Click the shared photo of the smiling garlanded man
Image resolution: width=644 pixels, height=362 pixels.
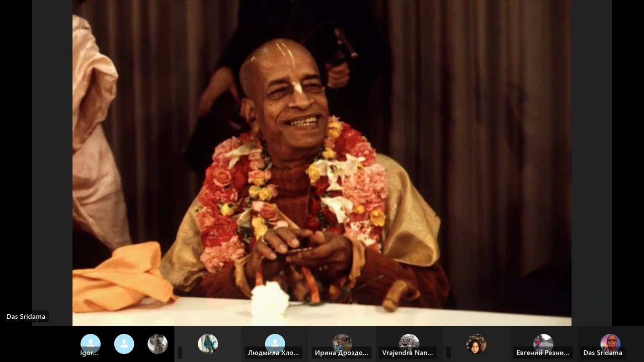point(322,162)
